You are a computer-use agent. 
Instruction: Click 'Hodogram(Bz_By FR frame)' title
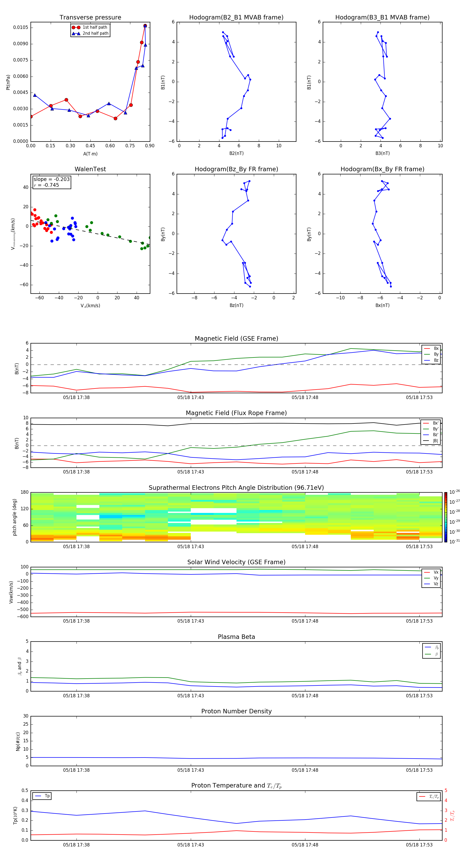236,169
